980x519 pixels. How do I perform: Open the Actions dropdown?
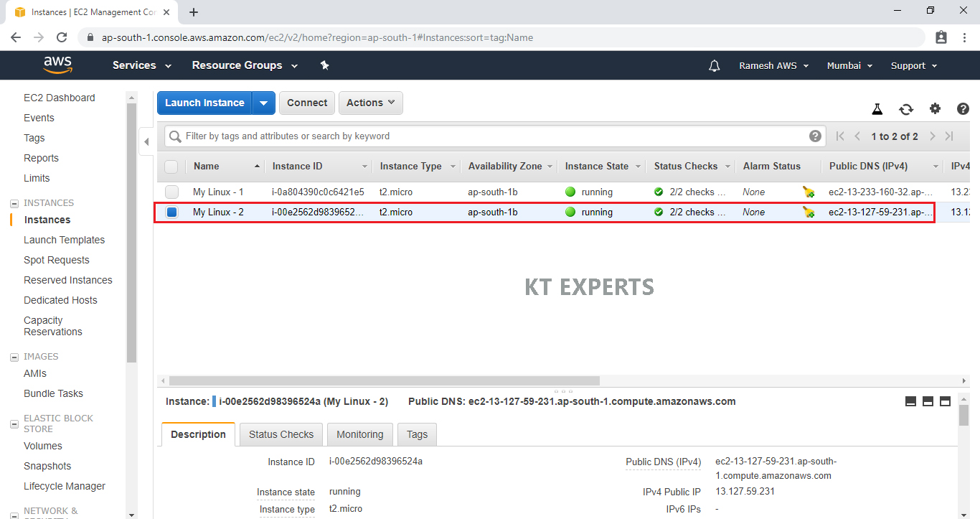tap(370, 103)
